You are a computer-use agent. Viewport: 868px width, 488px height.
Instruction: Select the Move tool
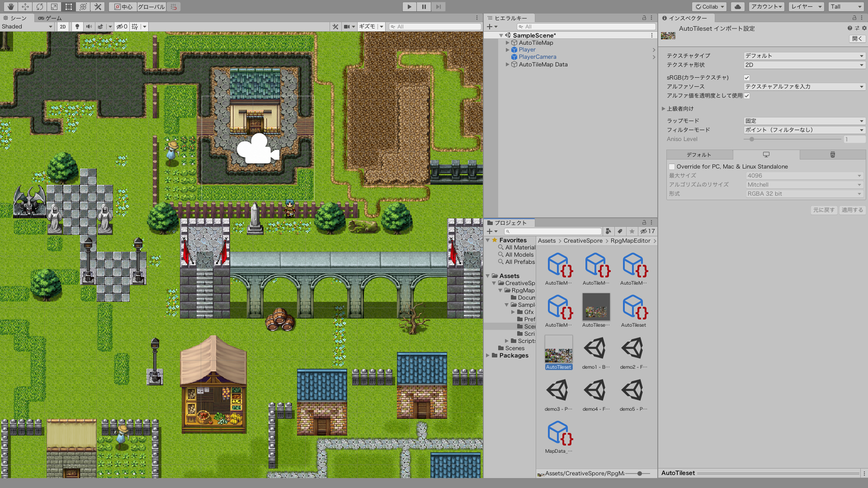click(x=25, y=7)
